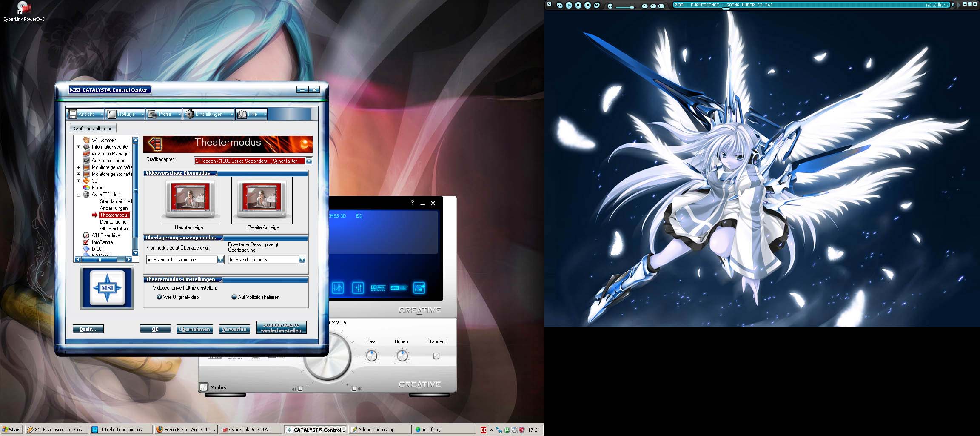Select the Grafikeinstellungen tab
The width and height of the screenshot is (980, 436).
tap(93, 128)
